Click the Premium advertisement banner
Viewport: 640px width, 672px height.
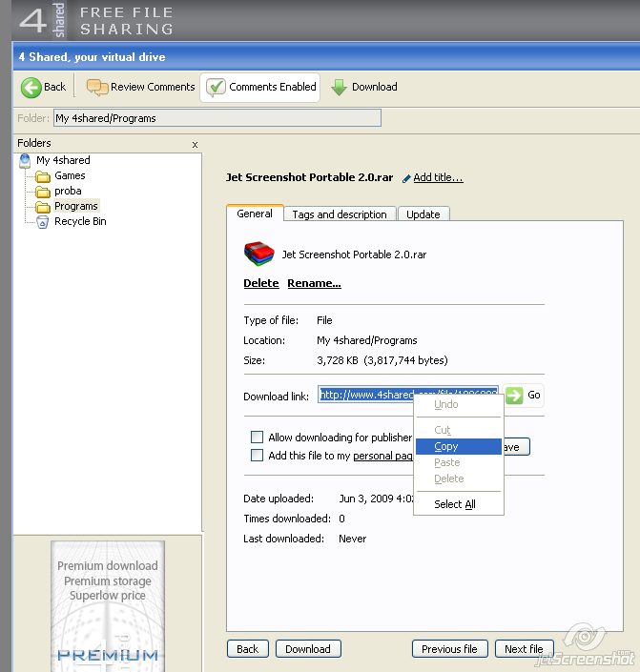108,606
